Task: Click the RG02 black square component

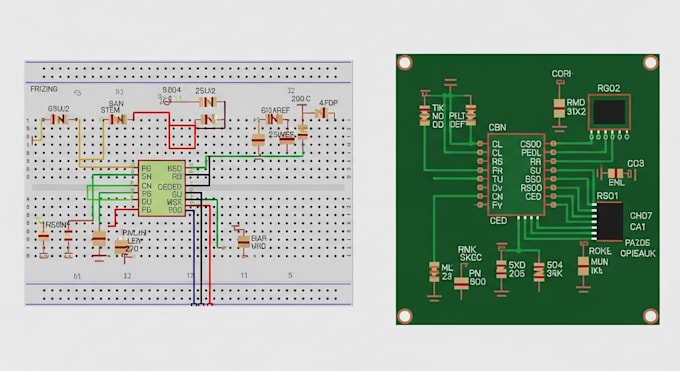Action: [x=609, y=112]
